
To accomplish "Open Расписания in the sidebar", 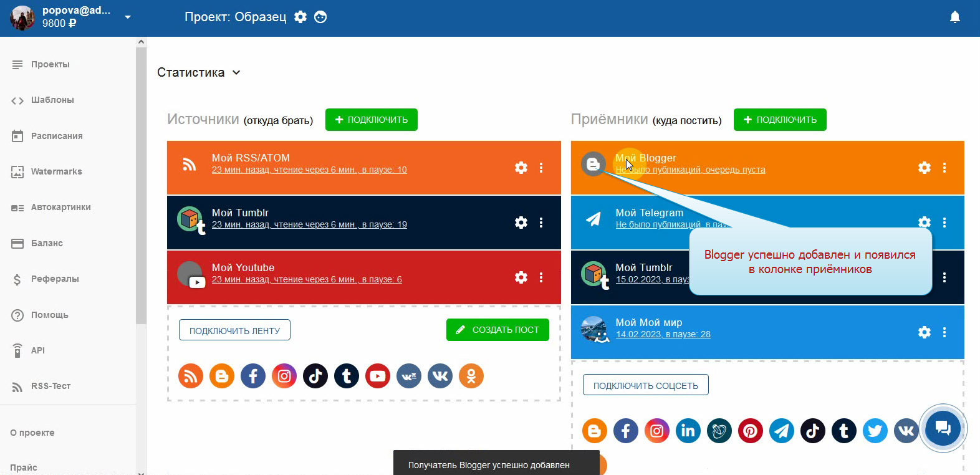I will (57, 136).
